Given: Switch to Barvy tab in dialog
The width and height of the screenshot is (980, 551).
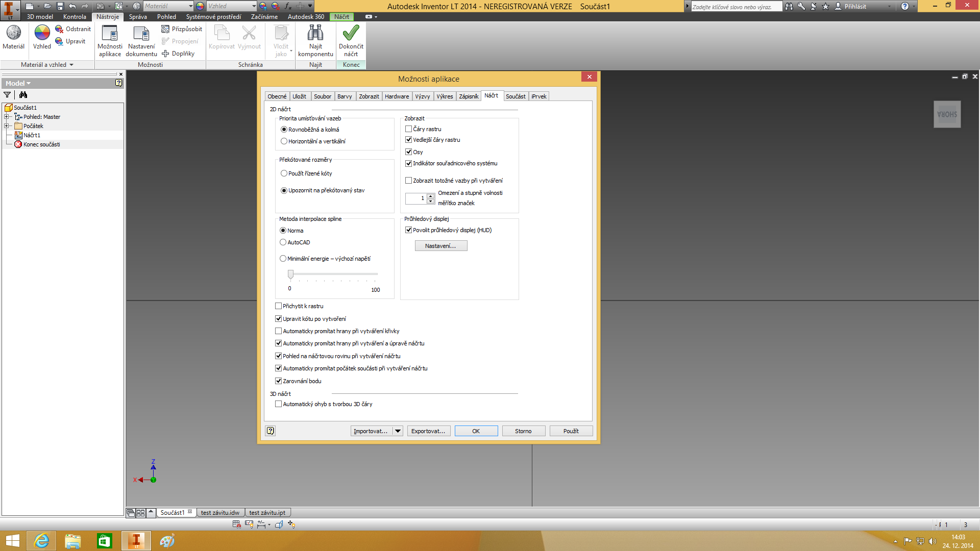Looking at the screenshot, I should (x=345, y=96).
